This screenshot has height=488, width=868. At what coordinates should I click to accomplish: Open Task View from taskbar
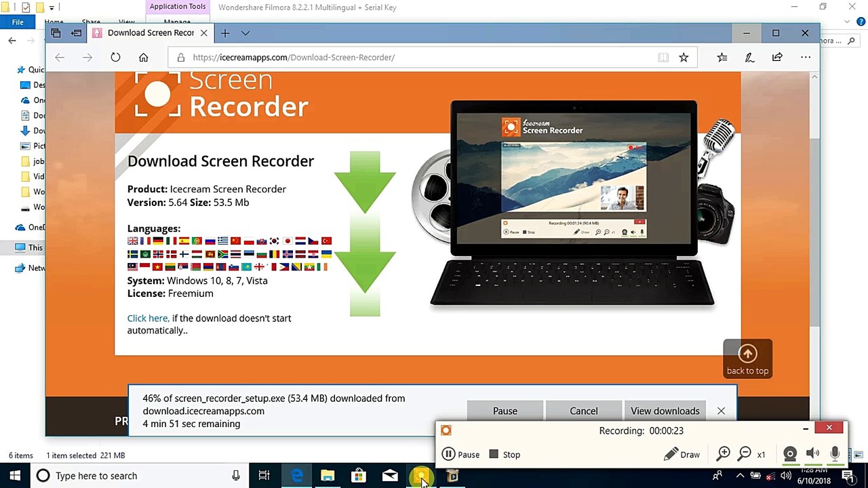coord(264,476)
